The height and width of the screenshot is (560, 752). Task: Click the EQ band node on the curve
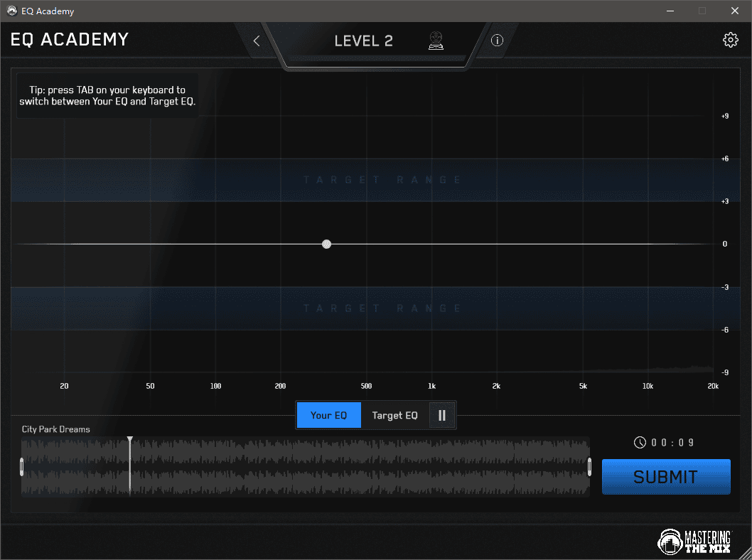326,244
